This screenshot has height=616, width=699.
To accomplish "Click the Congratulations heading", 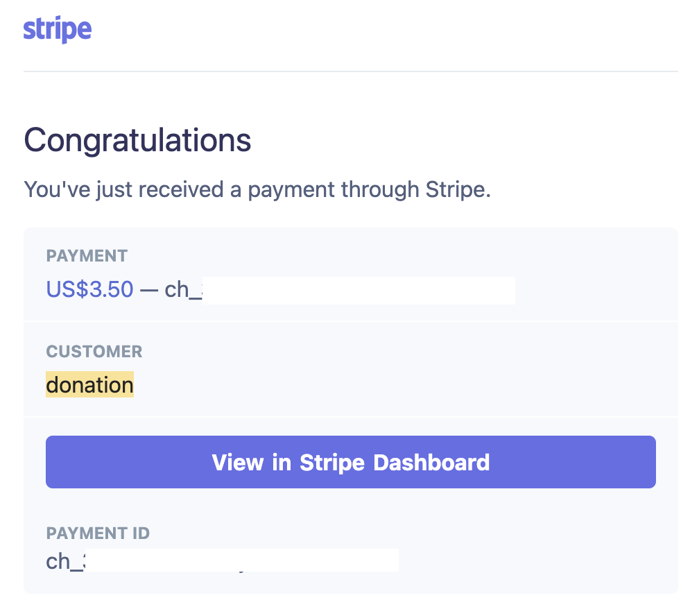I will [137, 141].
